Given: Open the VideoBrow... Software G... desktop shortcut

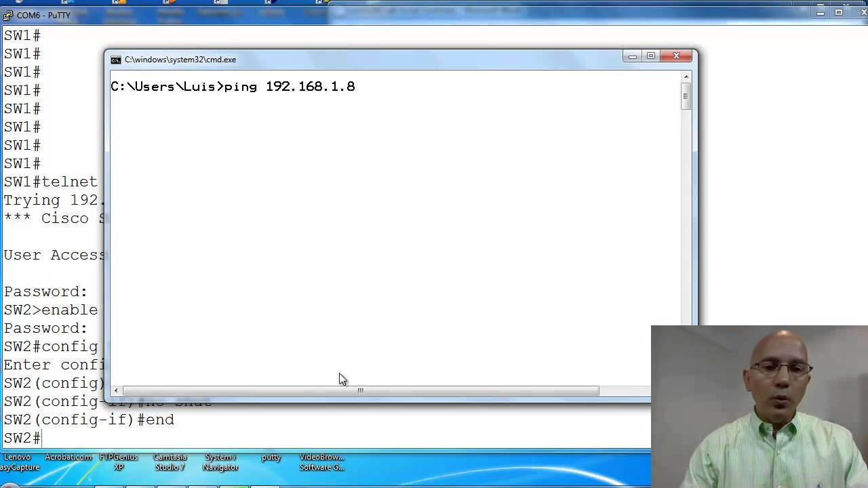Looking at the screenshot, I should click(x=322, y=462).
